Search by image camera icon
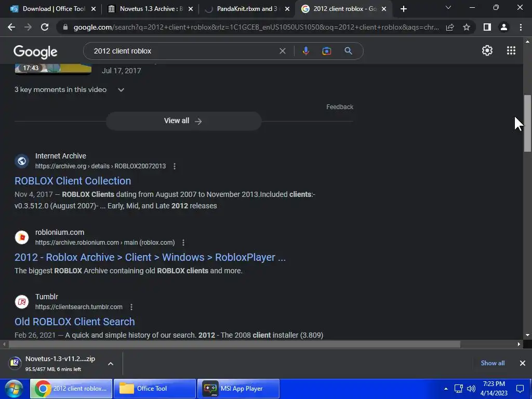532x399 pixels. pos(326,51)
